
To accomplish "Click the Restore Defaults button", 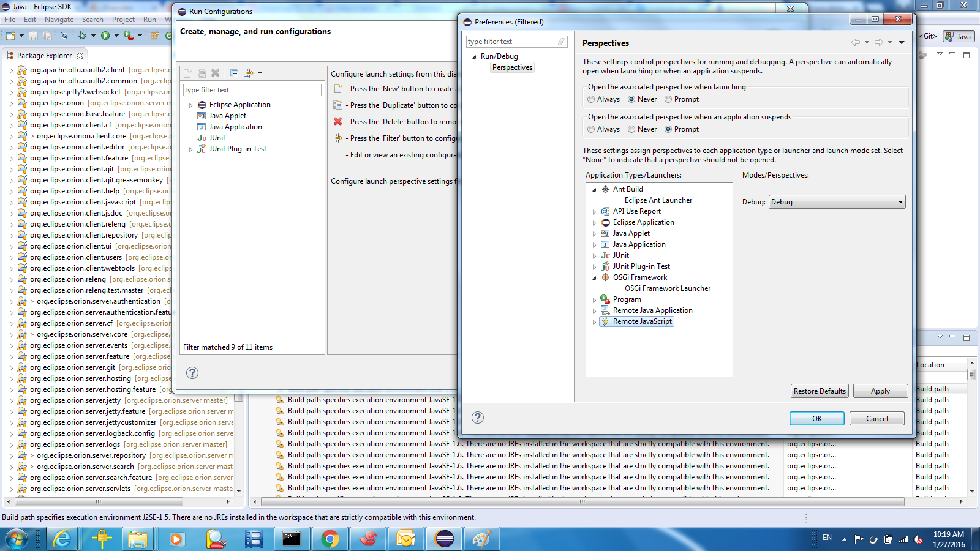I will click(820, 391).
